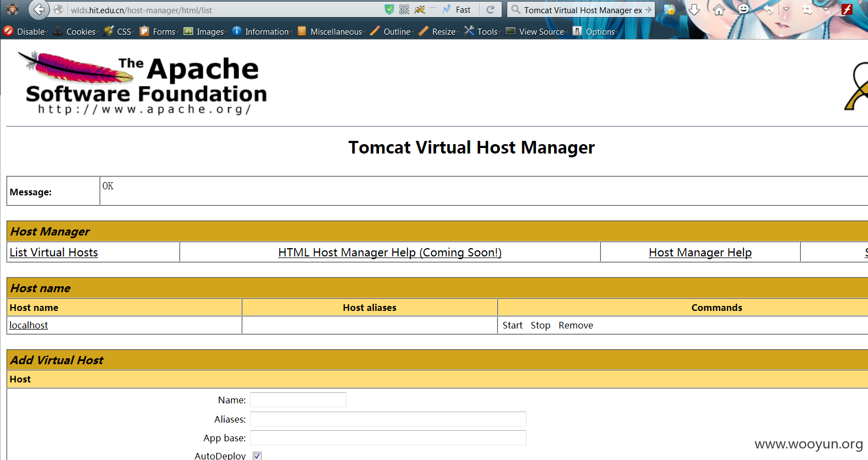Click Stop command for localhost
868x460 pixels.
540,325
